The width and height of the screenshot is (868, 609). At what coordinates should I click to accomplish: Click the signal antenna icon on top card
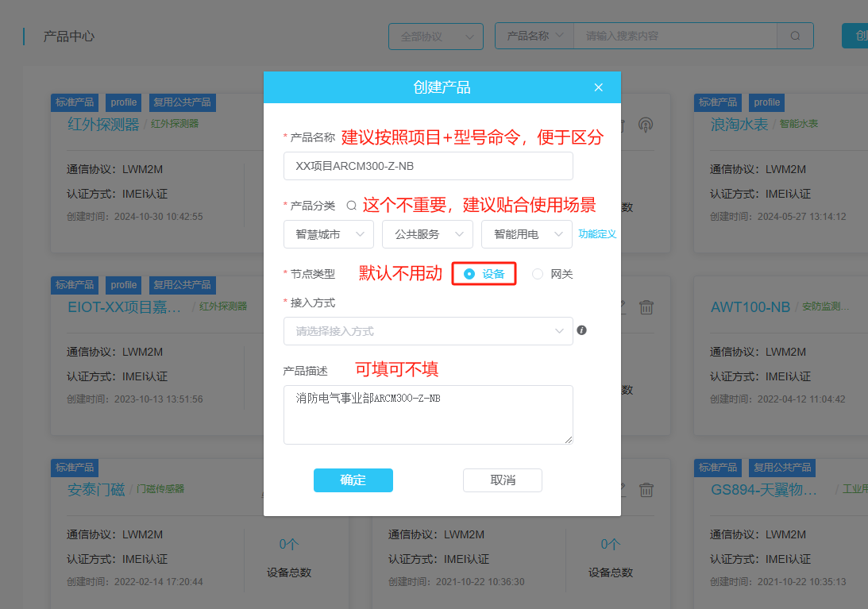(x=646, y=125)
